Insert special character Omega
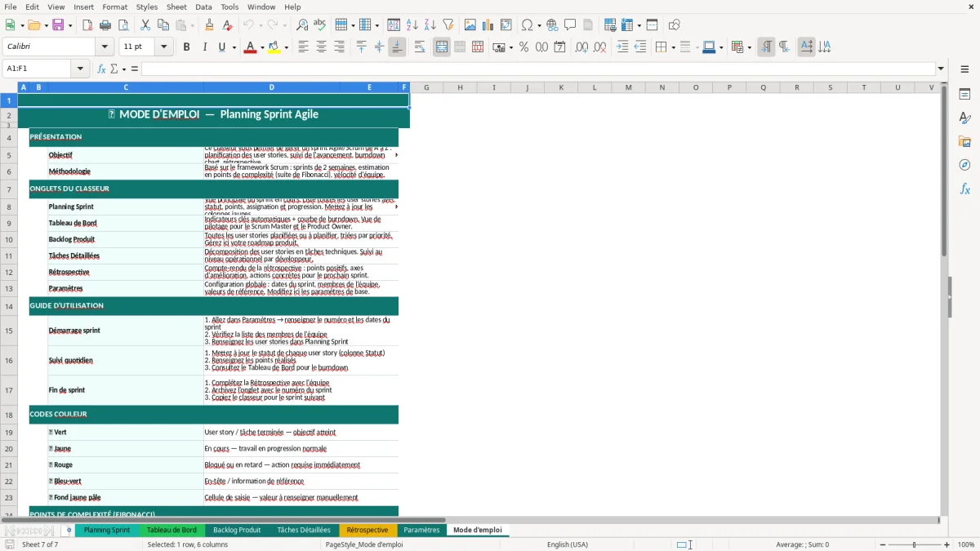 (528, 25)
